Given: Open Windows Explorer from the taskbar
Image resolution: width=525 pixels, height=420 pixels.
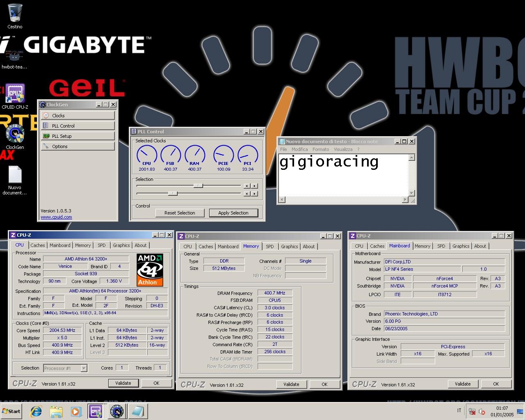Looking at the screenshot, I should click(x=56, y=411).
